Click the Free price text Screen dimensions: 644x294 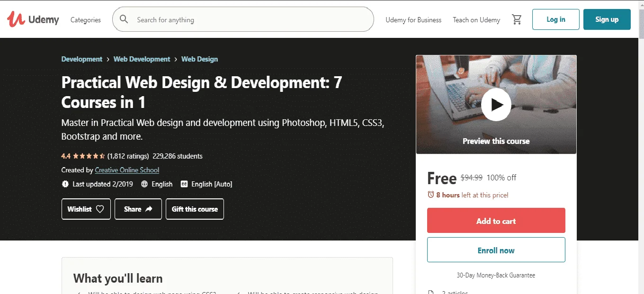[x=442, y=178]
